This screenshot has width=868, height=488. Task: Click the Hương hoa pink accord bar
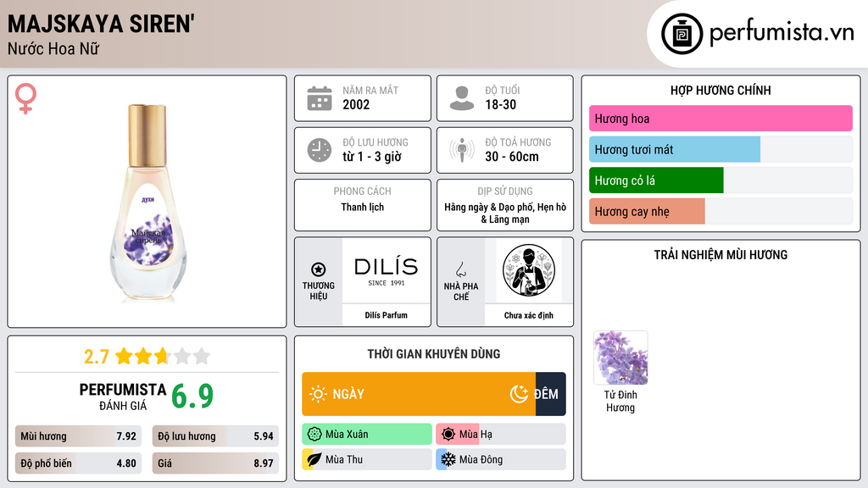pos(721,119)
